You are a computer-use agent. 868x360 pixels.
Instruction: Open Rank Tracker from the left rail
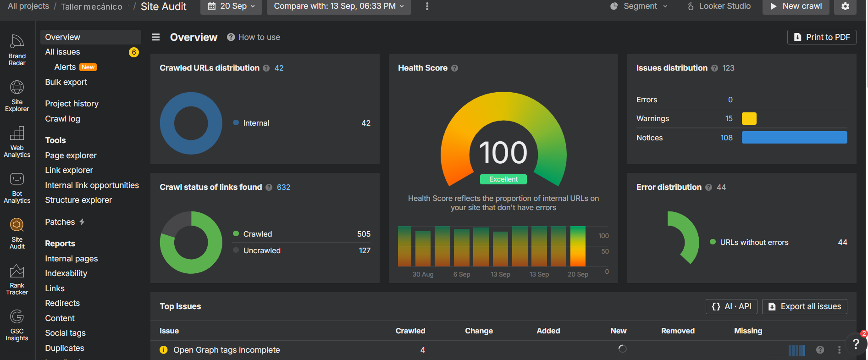point(17,279)
